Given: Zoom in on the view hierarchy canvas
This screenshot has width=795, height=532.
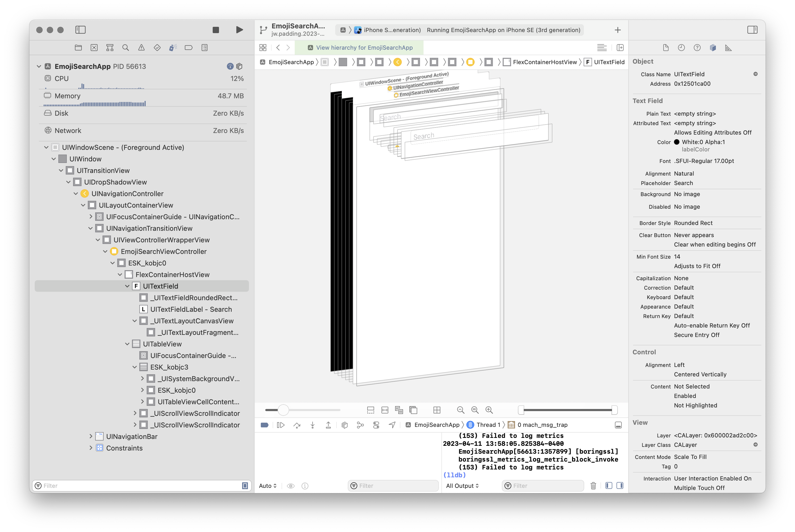Looking at the screenshot, I should [489, 410].
